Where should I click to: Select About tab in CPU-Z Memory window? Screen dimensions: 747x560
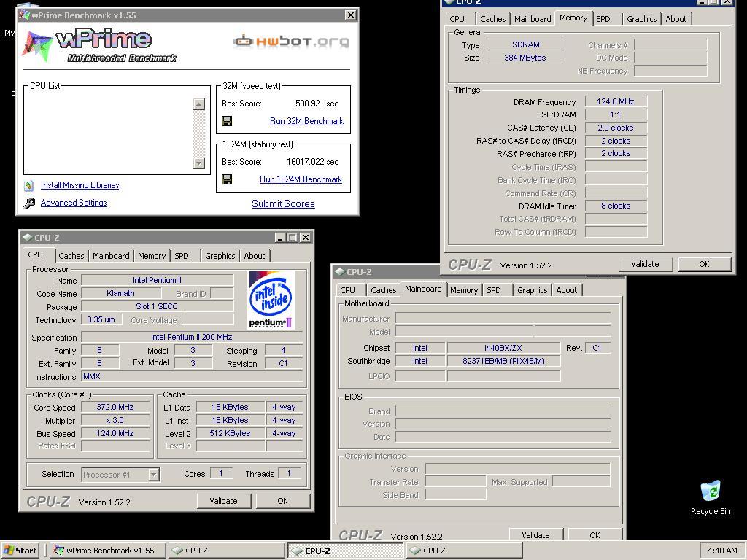pos(676,19)
